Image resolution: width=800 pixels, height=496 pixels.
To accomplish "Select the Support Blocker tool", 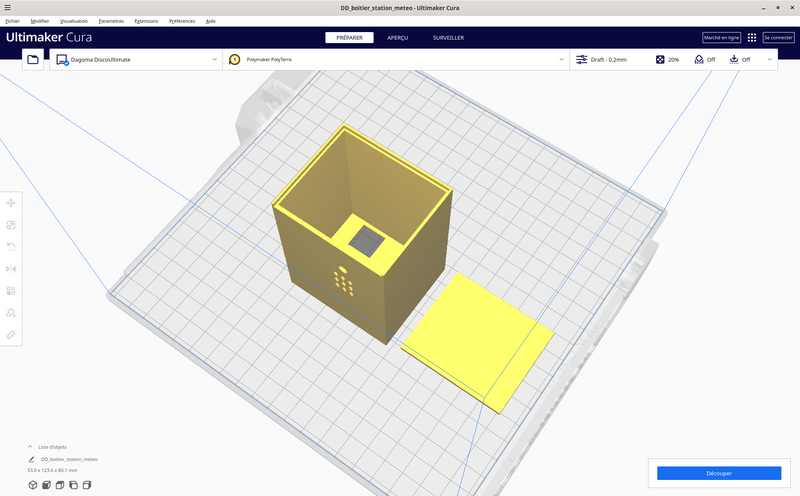I will tap(11, 313).
